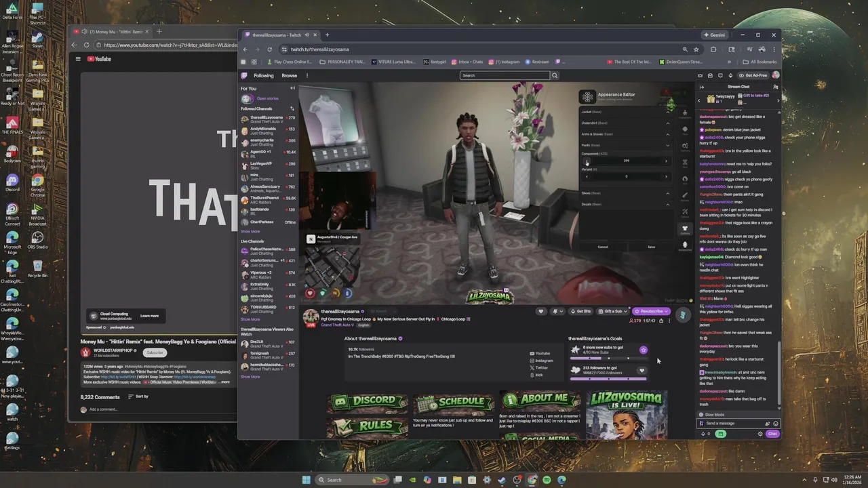The image size is (868, 488).
Task: Adjust the Variant slider in editor
Action: click(x=626, y=176)
